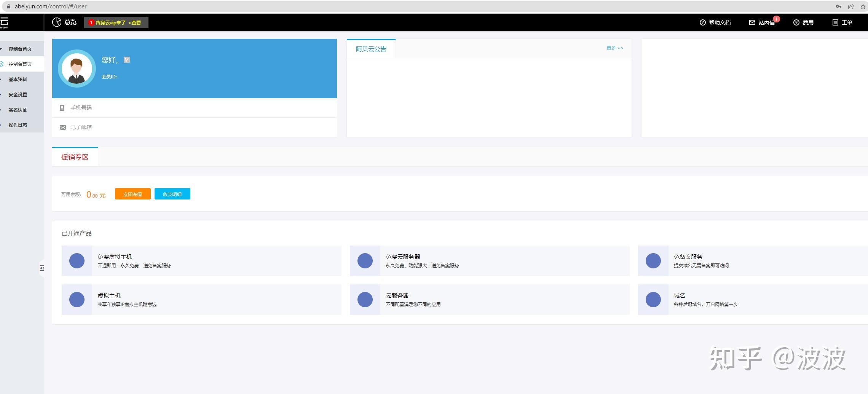Click the lock icon in the address bar
The image size is (868, 394).
tap(9, 6)
